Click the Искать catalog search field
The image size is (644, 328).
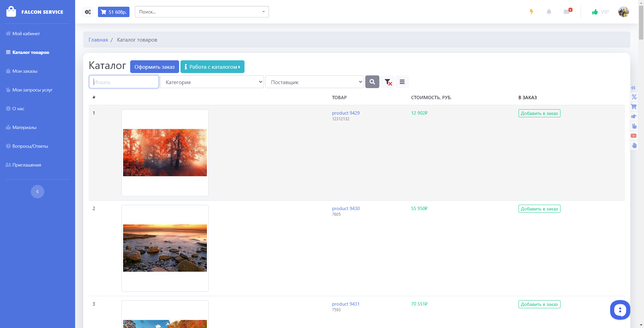pos(124,82)
